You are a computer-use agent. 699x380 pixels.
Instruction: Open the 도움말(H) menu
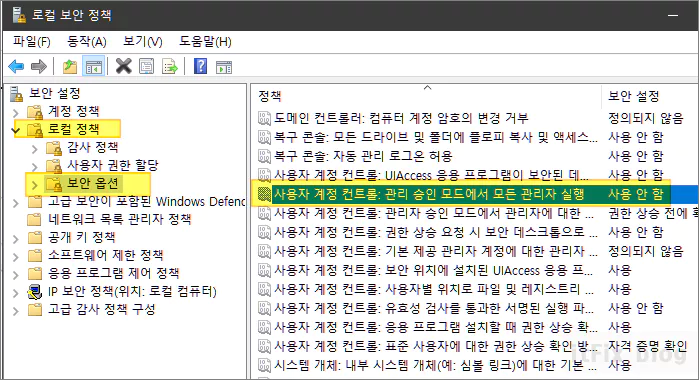(x=205, y=42)
